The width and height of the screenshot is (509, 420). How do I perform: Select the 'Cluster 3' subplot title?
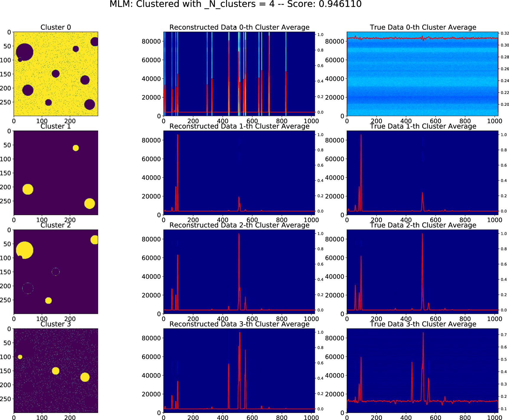point(56,324)
